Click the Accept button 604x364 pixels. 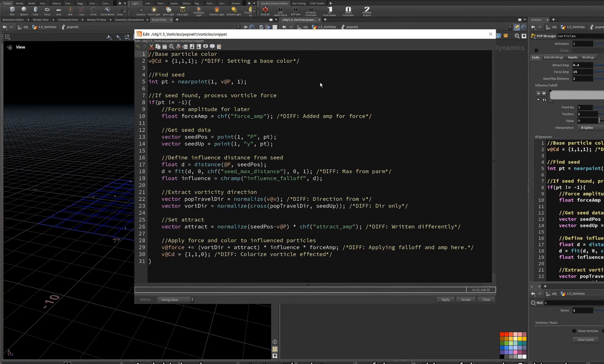(x=466, y=300)
